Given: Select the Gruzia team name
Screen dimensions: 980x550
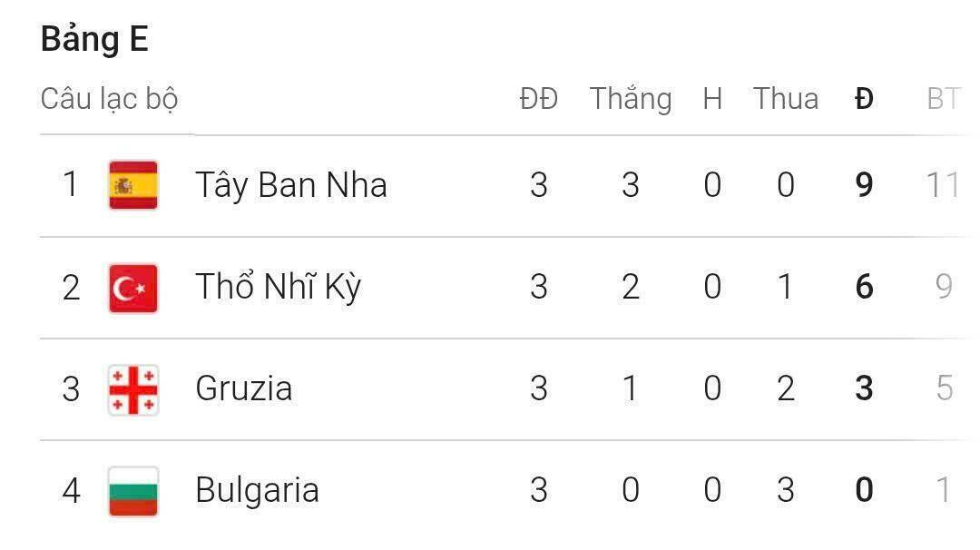Looking at the screenshot, I should (x=243, y=389).
